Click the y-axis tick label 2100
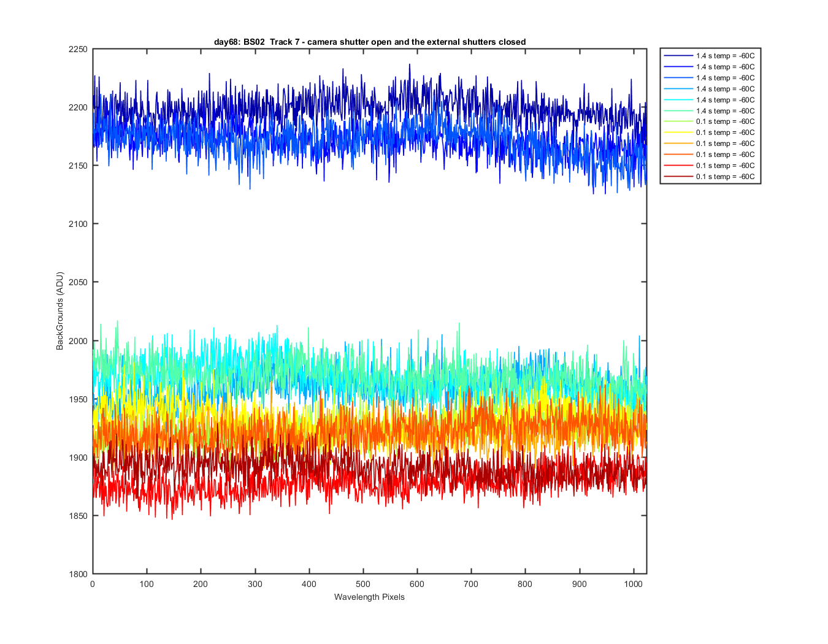Image resolution: width=828 pixels, height=644 pixels. [77, 224]
